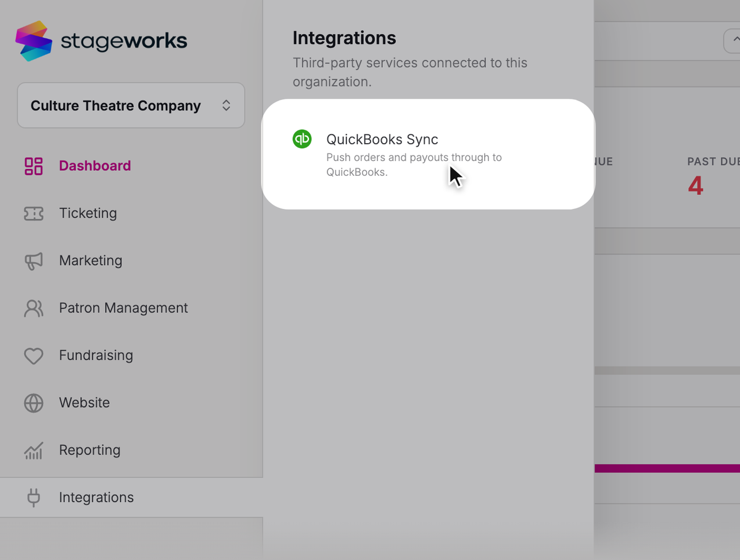The height and width of the screenshot is (560, 740).
Task: Open the Culture Theatre Company organization switcher
Action: (x=131, y=105)
